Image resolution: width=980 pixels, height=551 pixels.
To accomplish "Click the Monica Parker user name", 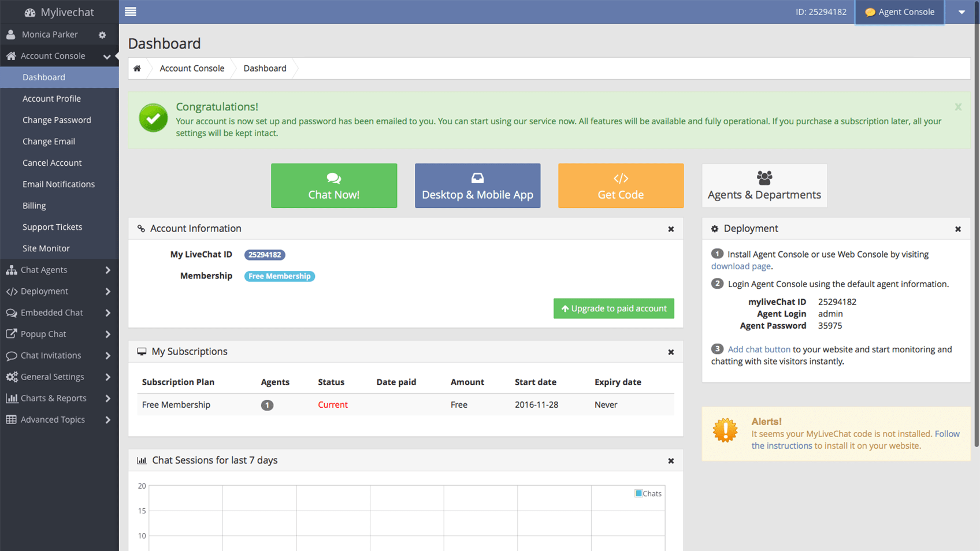I will 50,35.
